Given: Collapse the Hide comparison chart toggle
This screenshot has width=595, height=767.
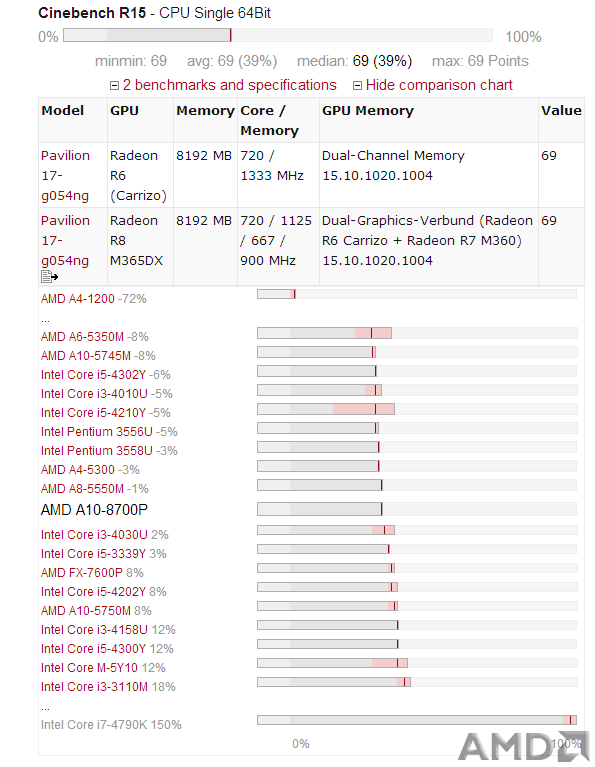Looking at the screenshot, I should coord(357,86).
